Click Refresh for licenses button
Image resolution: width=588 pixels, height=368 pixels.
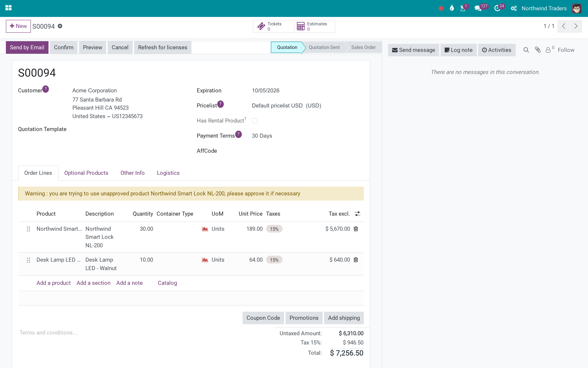(163, 47)
